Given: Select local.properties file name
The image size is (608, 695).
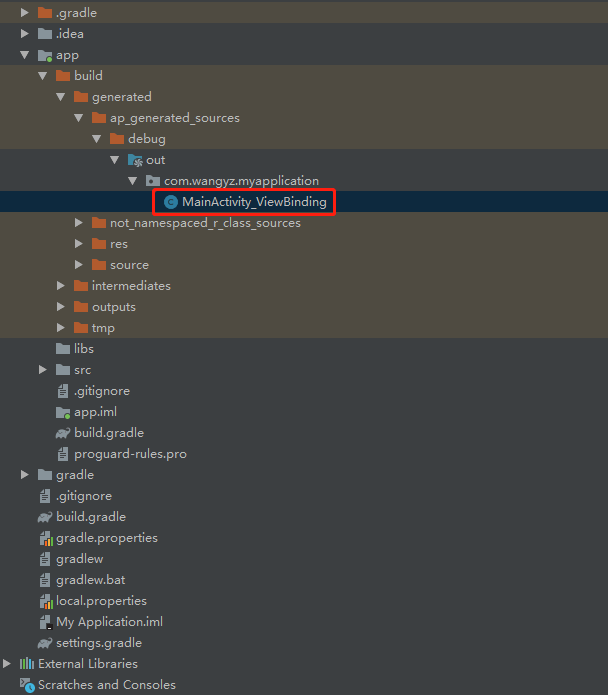Looking at the screenshot, I should [x=101, y=601].
